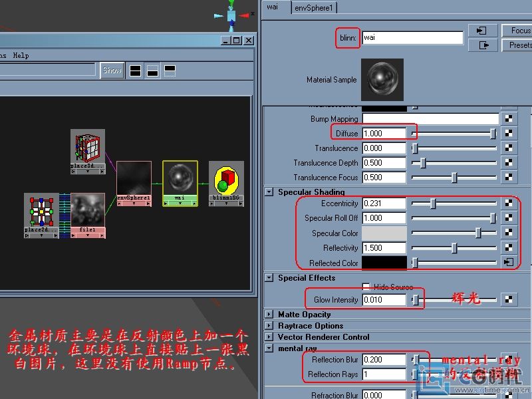Click the go-to-output-connection arrow icon

coord(483,45)
